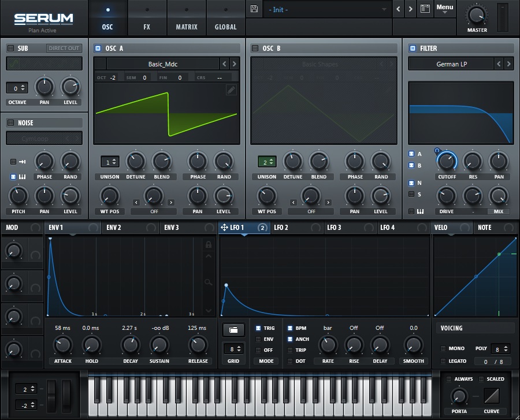Change the SUB octave stepper
Screen dimensions: 520x420
click(17, 88)
